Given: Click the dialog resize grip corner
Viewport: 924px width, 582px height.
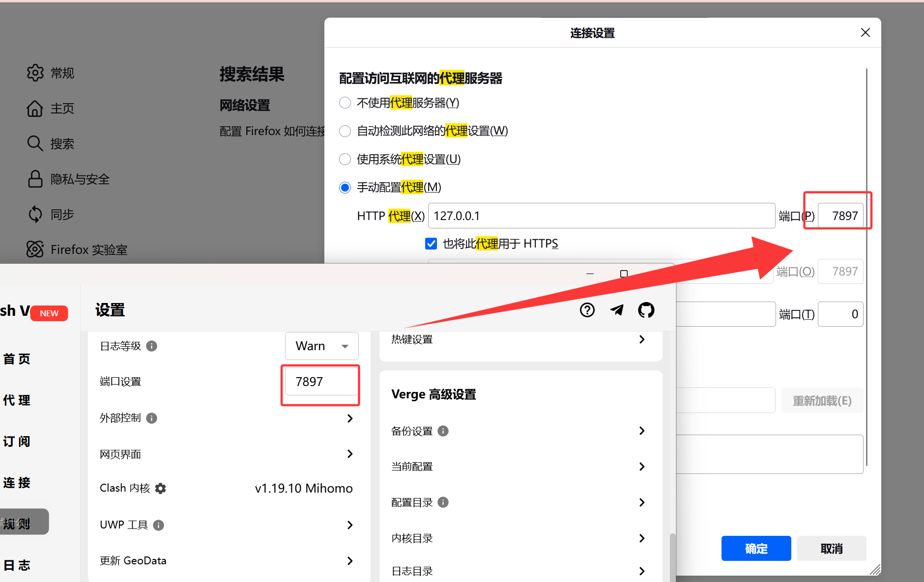Looking at the screenshot, I should pyautogui.click(x=875, y=570).
